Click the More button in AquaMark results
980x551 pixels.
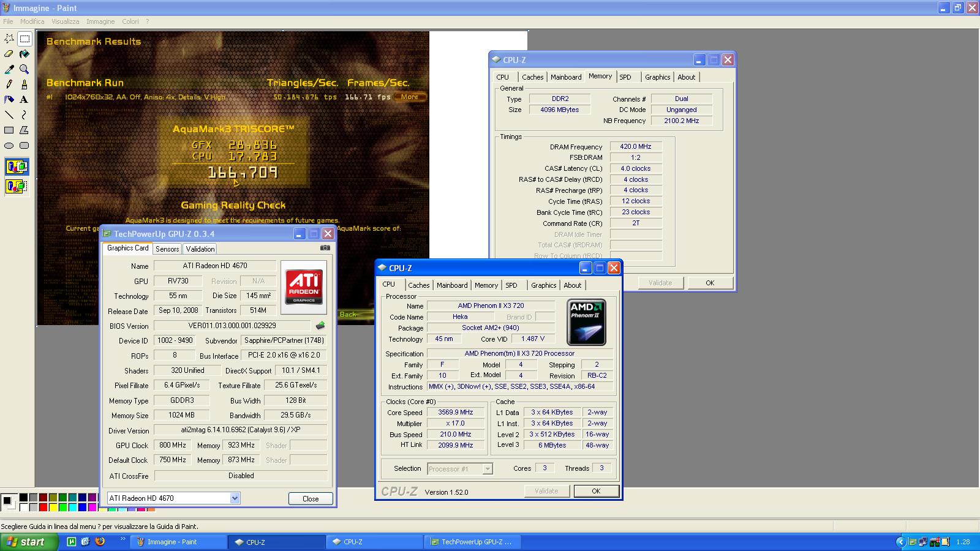(x=410, y=97)
